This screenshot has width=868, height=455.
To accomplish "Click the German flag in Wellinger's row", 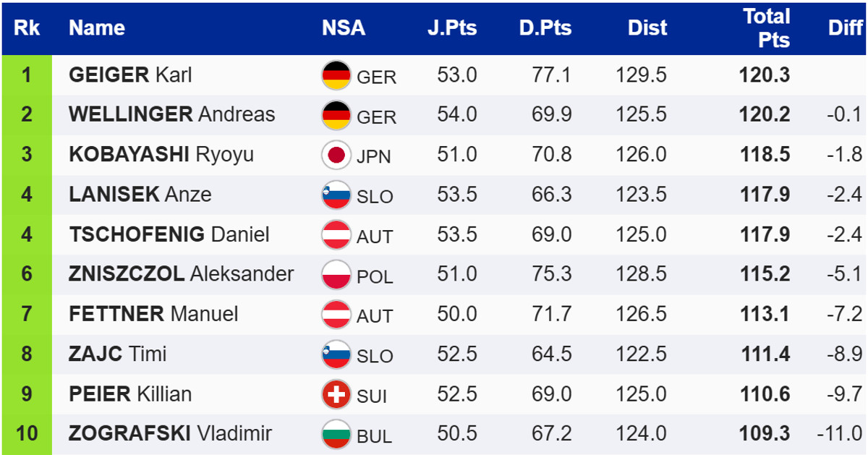I will (x=336, y=115).
